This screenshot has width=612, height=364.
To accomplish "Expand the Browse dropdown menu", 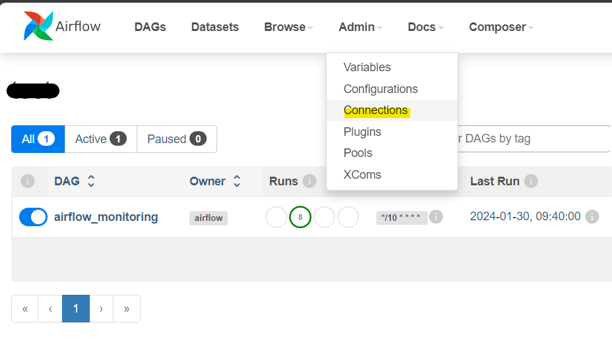I will [289, 27].
